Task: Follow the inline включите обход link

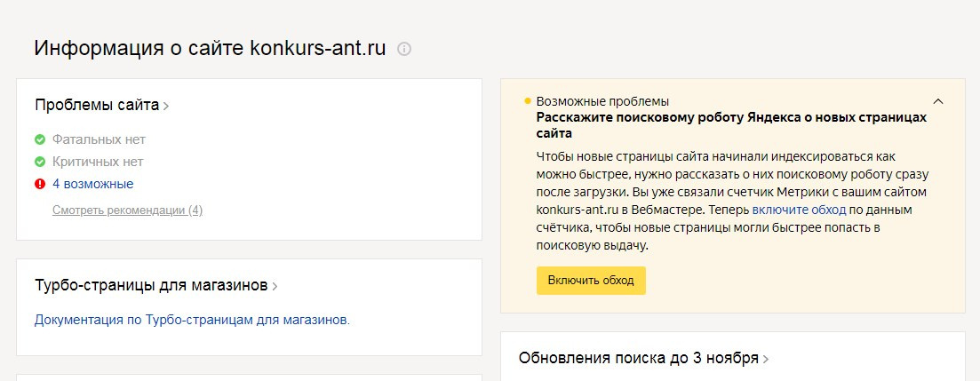Action: point(798,210)
